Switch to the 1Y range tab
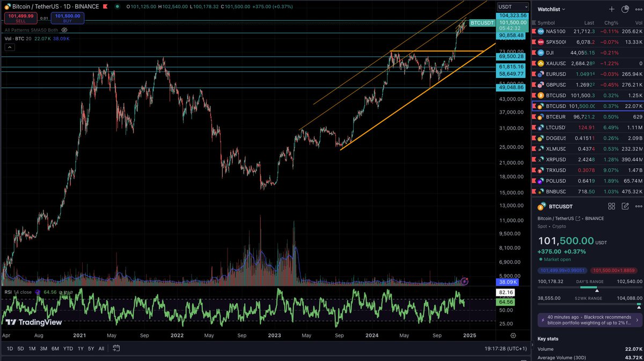The width and height of the screenshot is (644, 361). click(80, 348)
